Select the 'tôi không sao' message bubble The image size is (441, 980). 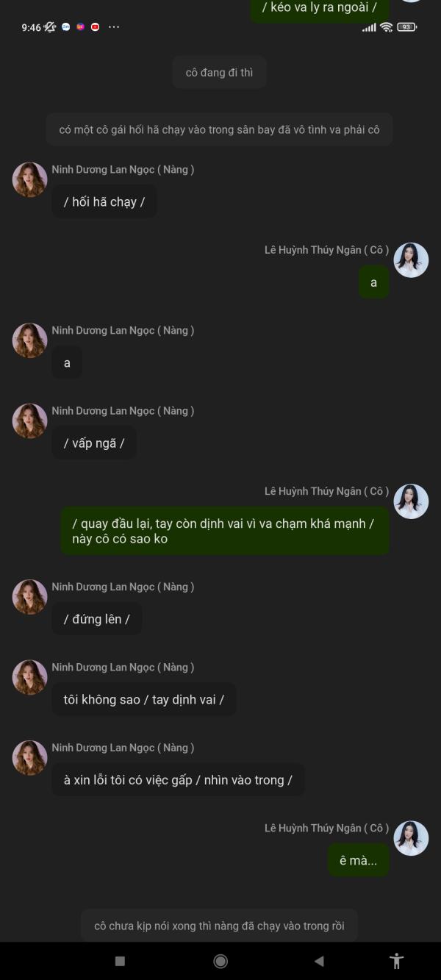point(144,699)
